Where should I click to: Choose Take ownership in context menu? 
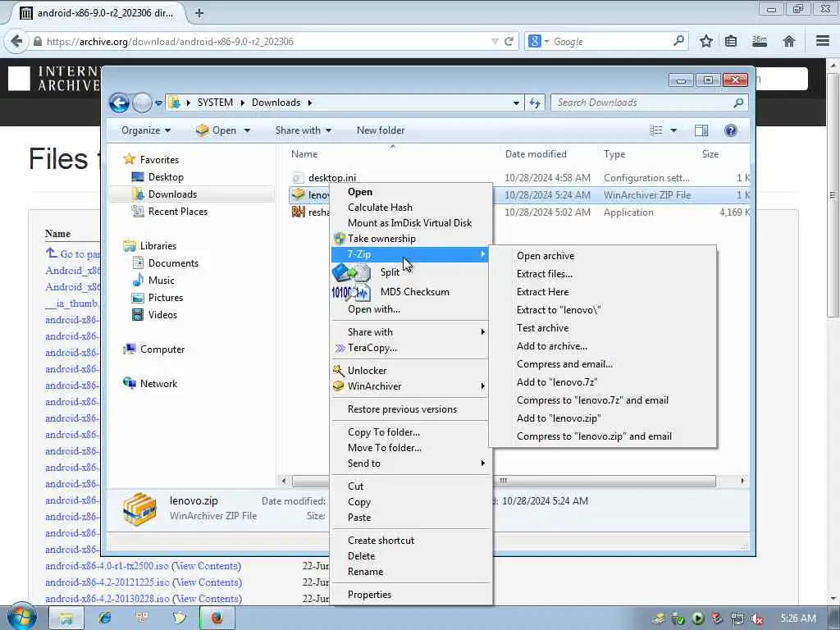pos(381,239)
